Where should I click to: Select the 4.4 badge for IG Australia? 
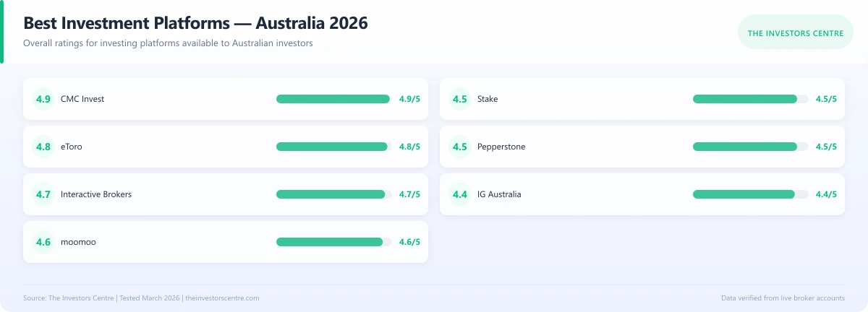(x=460, y=194)
